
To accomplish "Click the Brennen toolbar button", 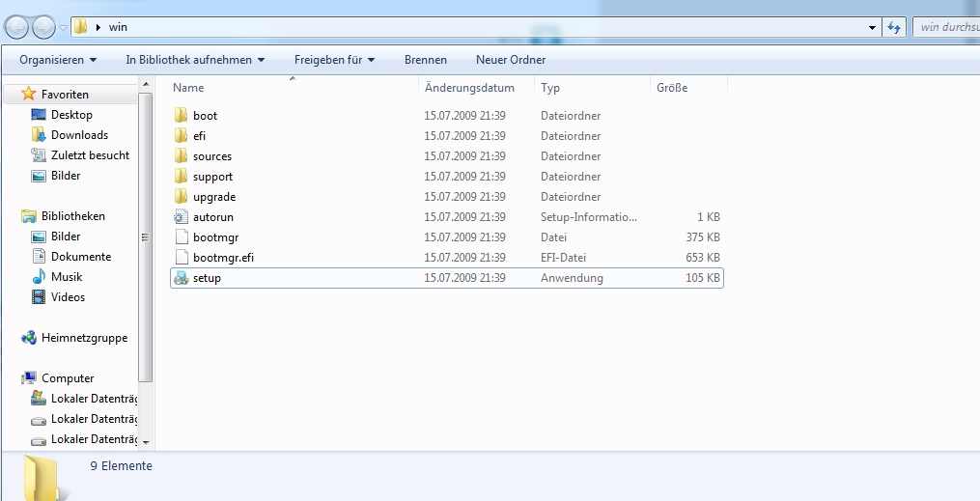I will pos(425,60).
